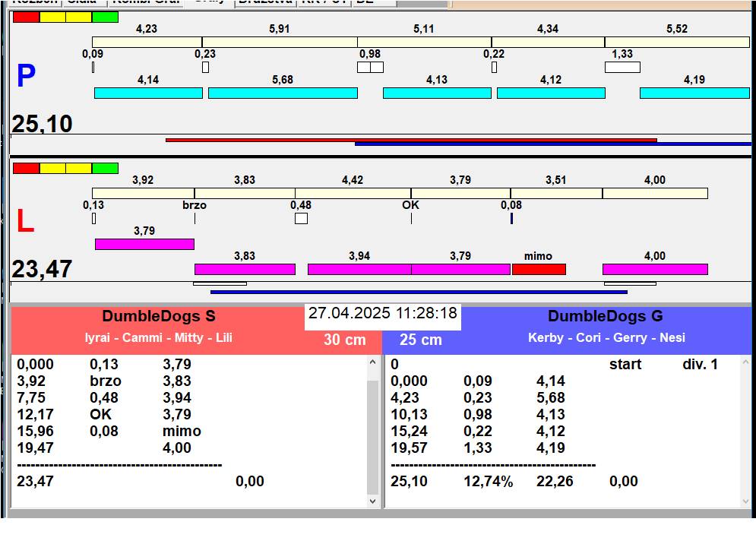Click the cream 3,51 segment in lane L
This screenshot has height=544, width=756.
(x=556, y=194)
